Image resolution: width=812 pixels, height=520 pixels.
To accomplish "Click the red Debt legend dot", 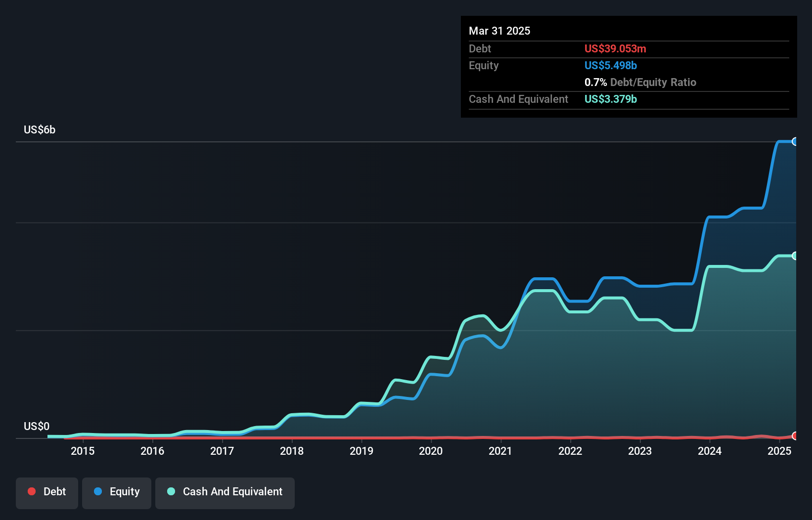I will (32, 491).
